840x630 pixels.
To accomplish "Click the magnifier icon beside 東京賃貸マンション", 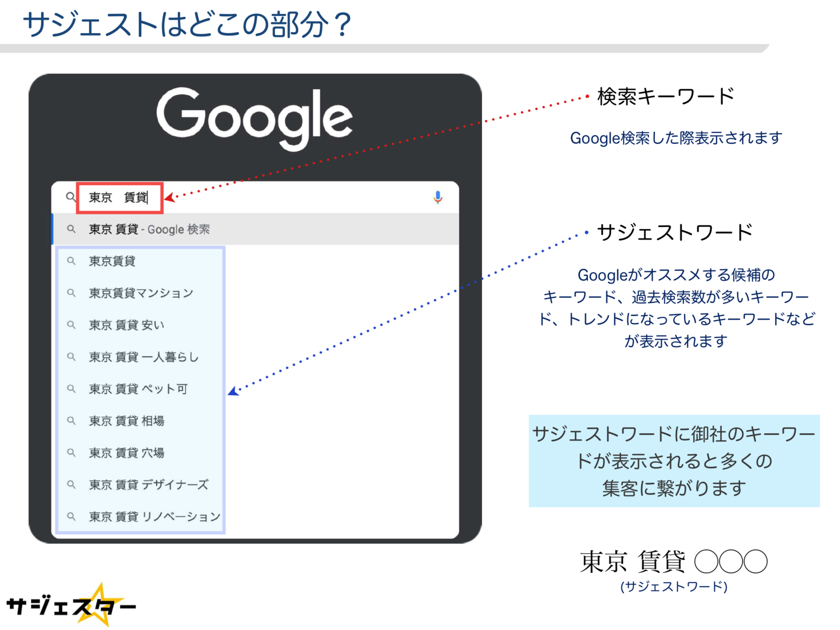I will point(72,293).
